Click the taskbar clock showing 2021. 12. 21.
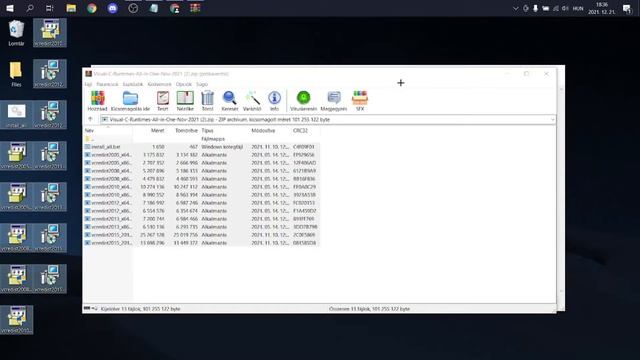Screen dimensions: 640x360 (602, 8)
